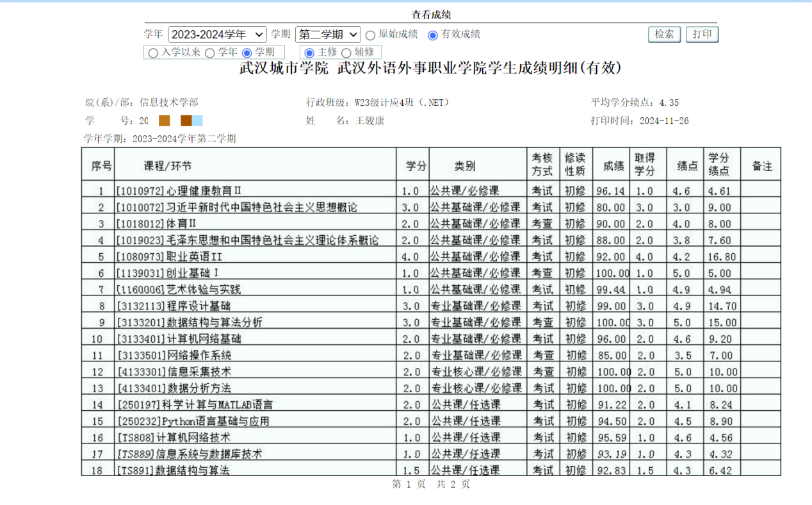812x505 pixels.
Task: Click the 查看成绩 page title
Action: 431,15
